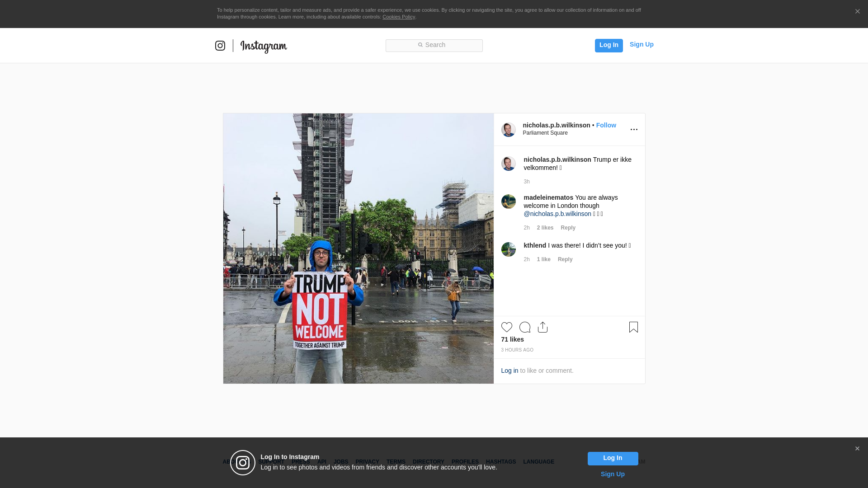Click the header Sign Up link

(x=642, y=44)
